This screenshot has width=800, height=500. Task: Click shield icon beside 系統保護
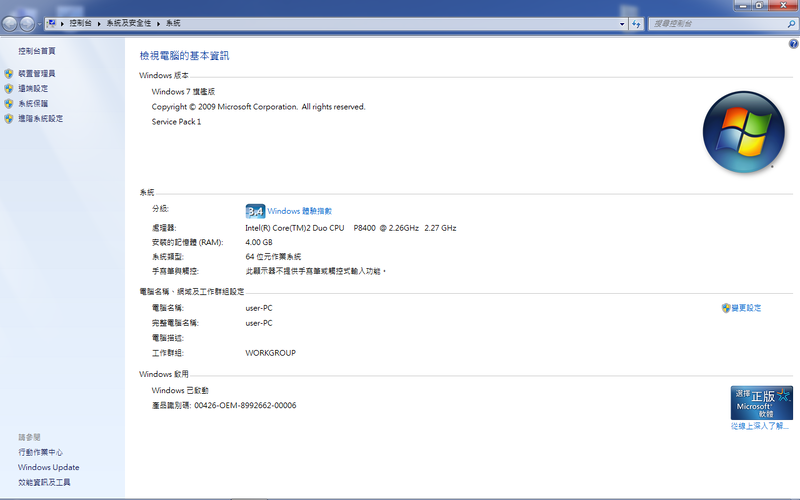click(x=9, y=104)
